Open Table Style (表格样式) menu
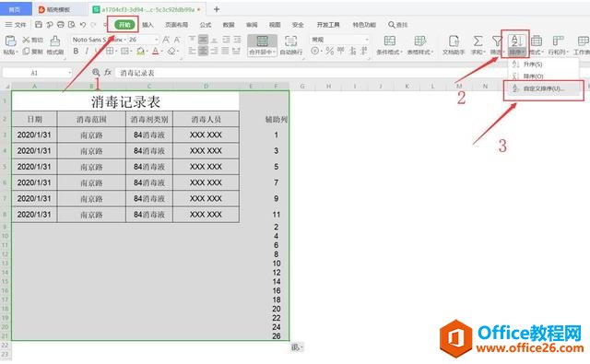 click(x=420, y=45)
